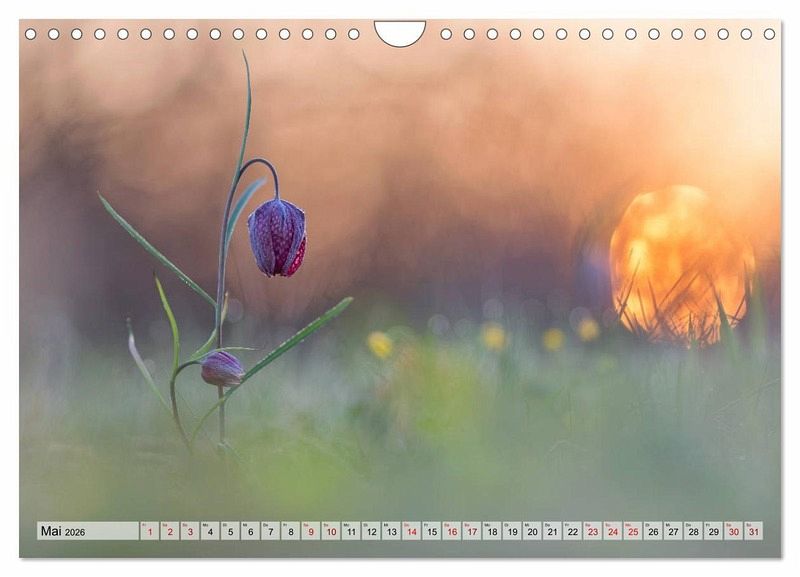Viewport: 800px width, 577px height.
Task: Click the red day 23 cell
Action: click(x=593, y=531)
